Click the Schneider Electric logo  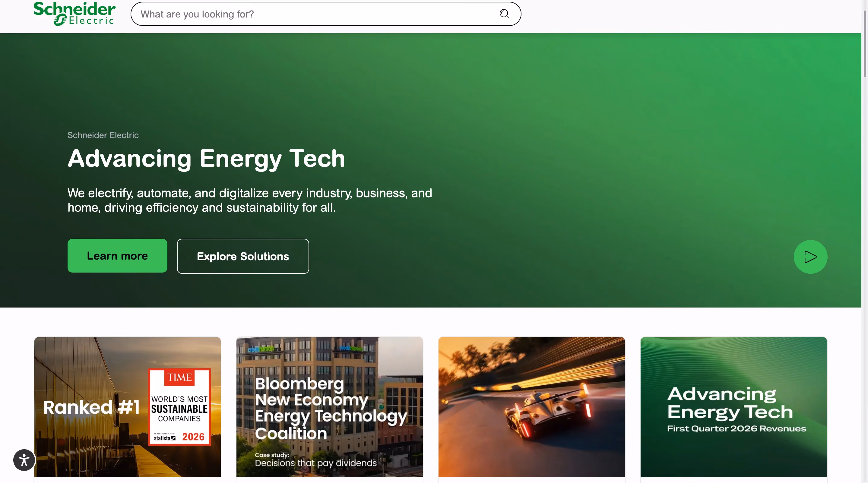click(74, 14)
